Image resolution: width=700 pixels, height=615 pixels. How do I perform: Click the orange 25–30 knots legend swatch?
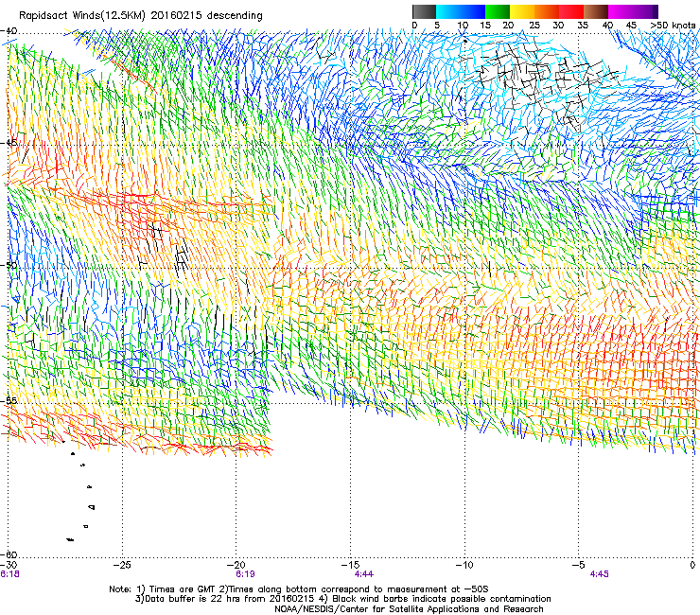click(547, 11)
